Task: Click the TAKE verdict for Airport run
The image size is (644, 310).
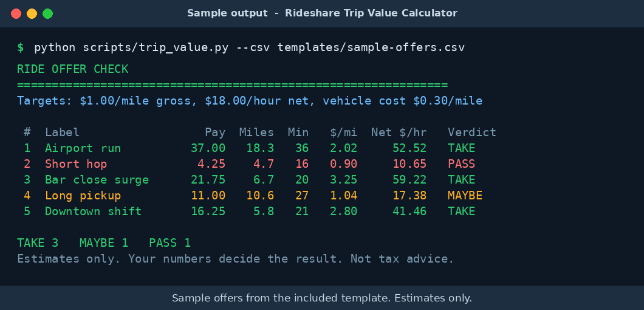Action: 461,148
